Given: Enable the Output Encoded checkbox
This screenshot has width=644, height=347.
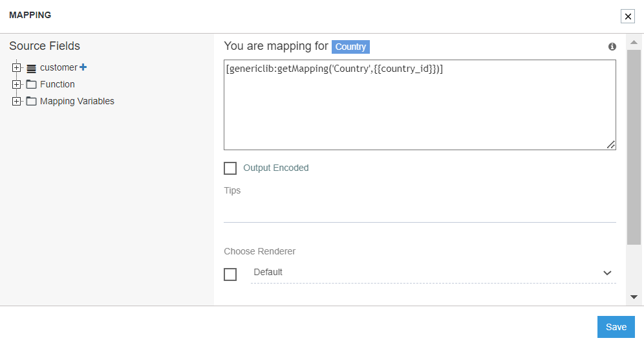Looking at the screenshot, I should coord(230,168).
